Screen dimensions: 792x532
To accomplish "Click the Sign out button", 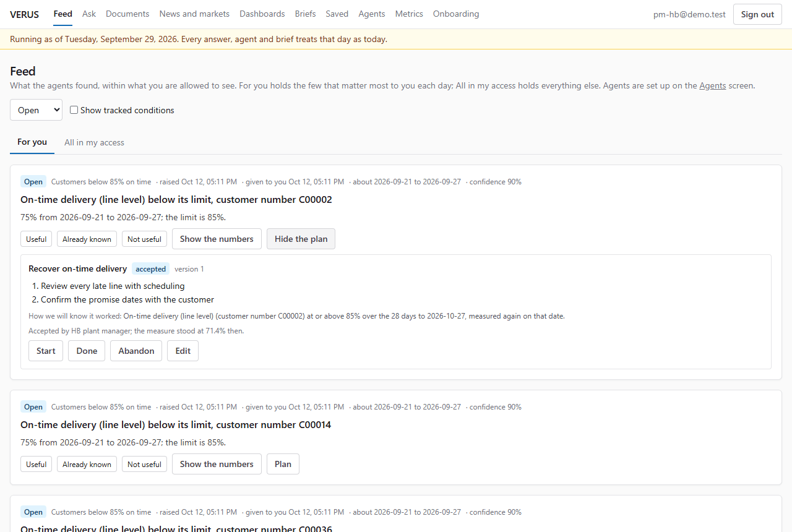I will pos(757,14).
